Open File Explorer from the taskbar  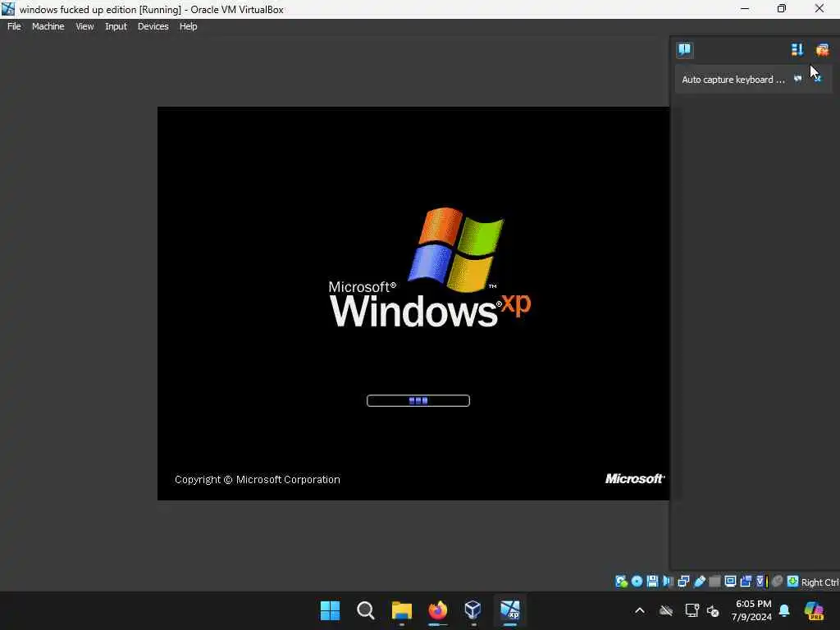(402, 610)
